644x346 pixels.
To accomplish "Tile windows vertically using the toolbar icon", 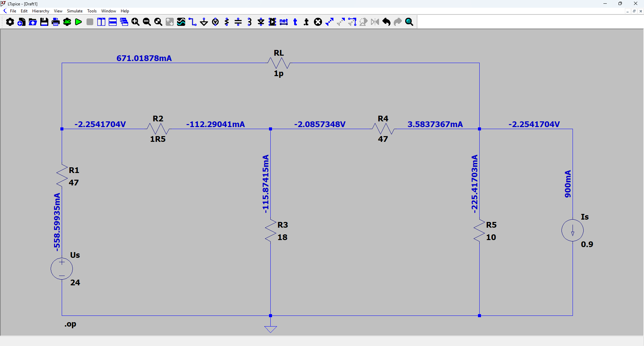I will coord(101,22).
